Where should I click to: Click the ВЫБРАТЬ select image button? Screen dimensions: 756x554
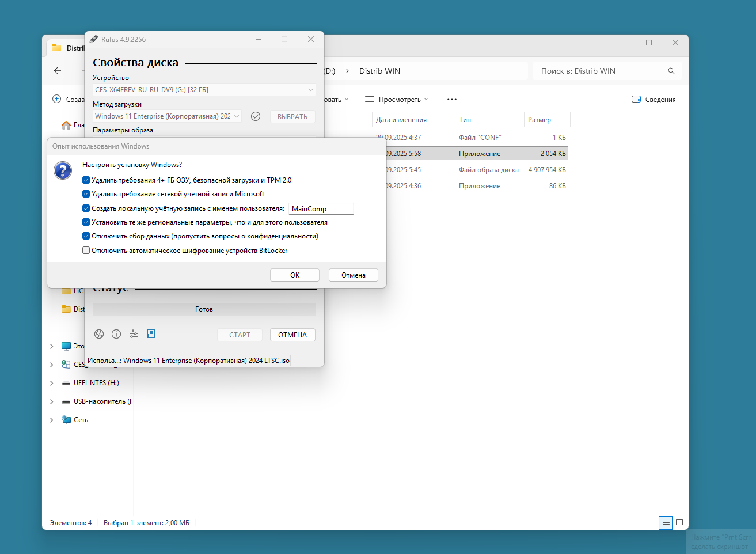(x=292, y=116)
